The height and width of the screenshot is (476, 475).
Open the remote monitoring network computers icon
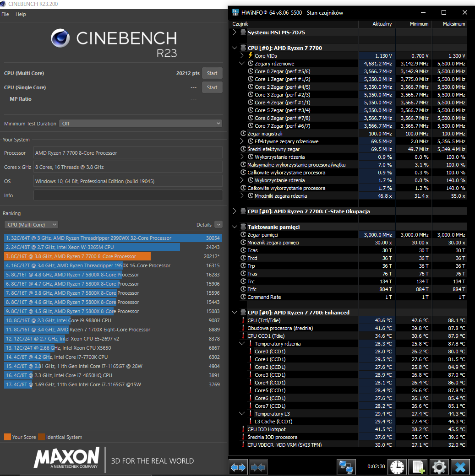346,467
